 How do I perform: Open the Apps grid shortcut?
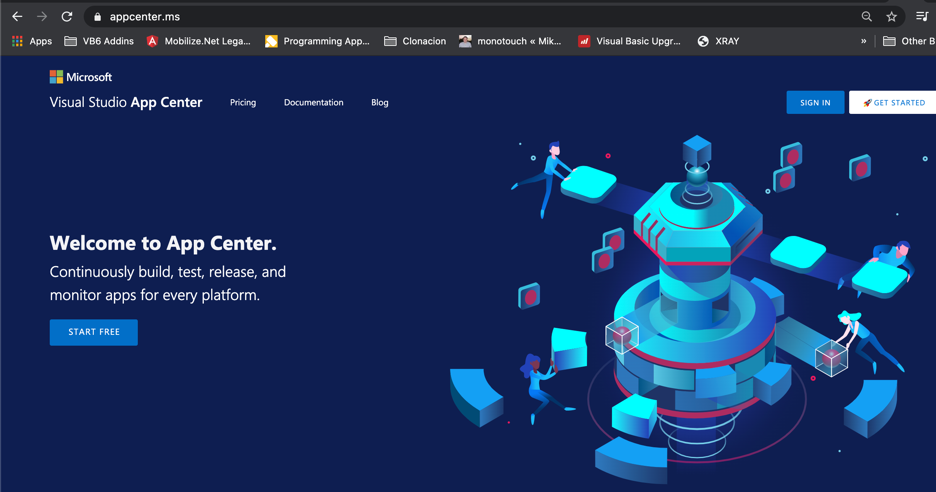32,41
